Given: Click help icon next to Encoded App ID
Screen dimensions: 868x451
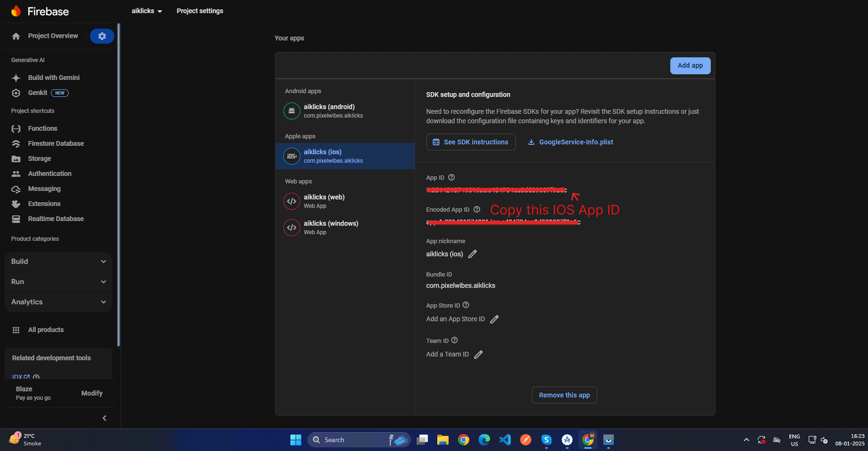Looking at the screenshot, I should pyautogui.click(x=477, y=210).
